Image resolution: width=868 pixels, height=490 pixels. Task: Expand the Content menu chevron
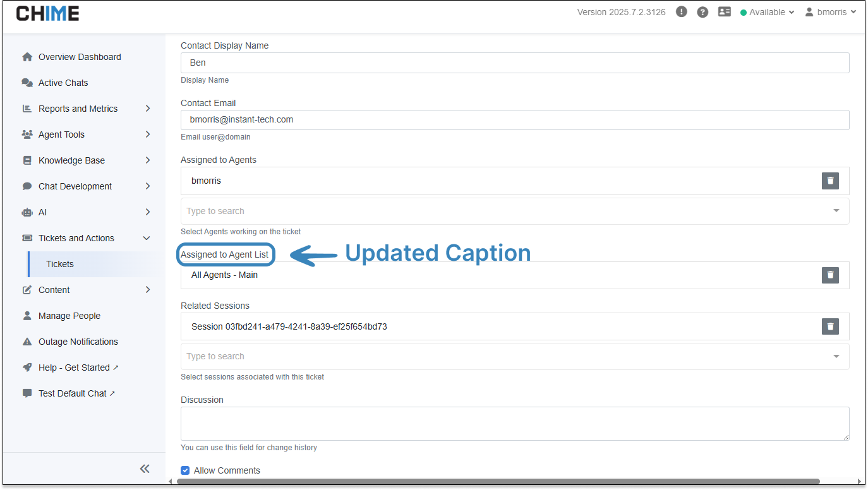click(x=148, y=290)
